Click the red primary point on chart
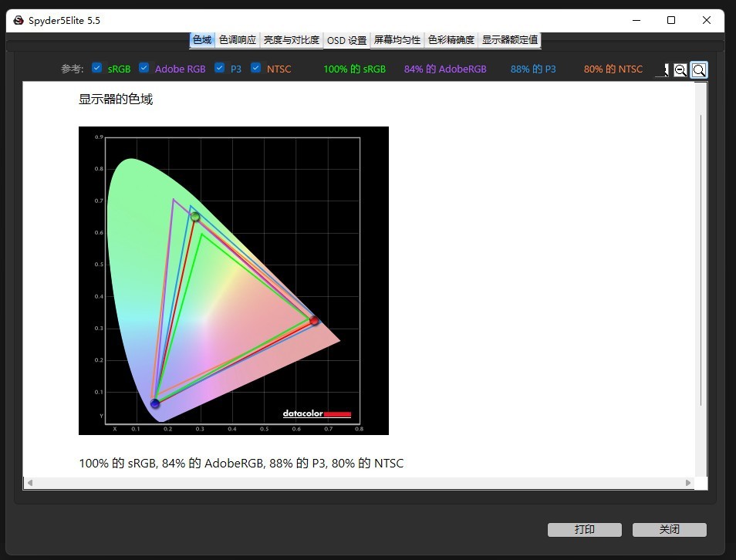Viewport: 736px width, 560px height. tap(314, 321)
